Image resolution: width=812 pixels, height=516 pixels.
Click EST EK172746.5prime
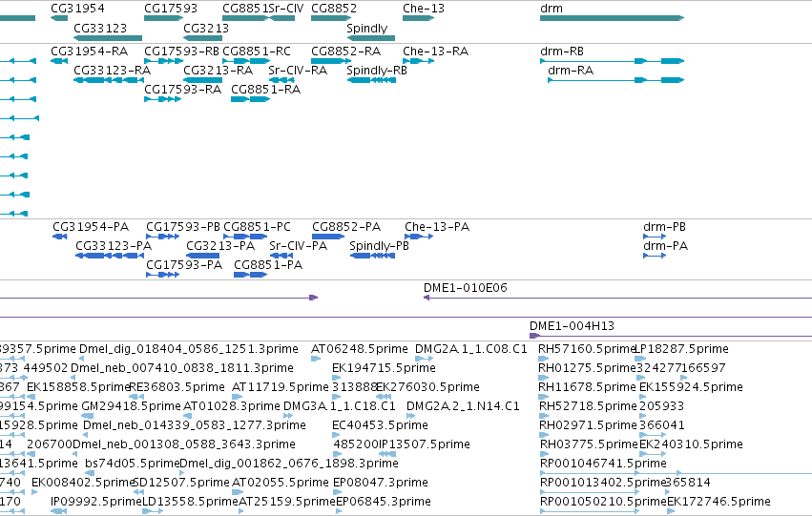point(671,511)
